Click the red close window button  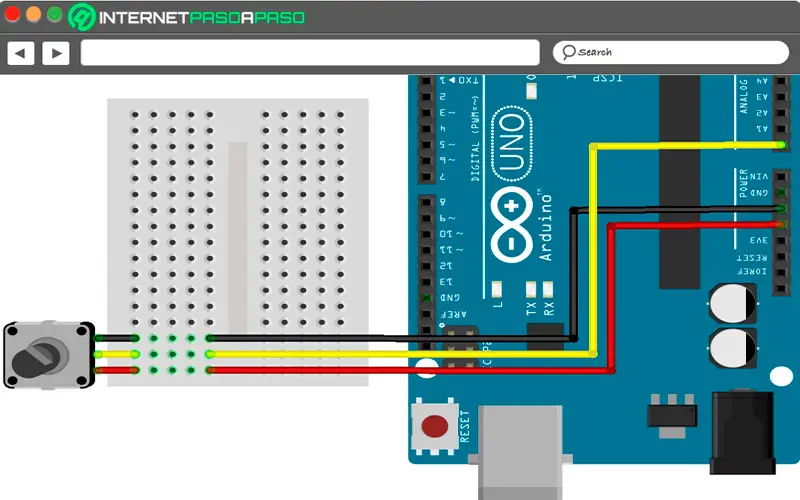tap(12, 14)
